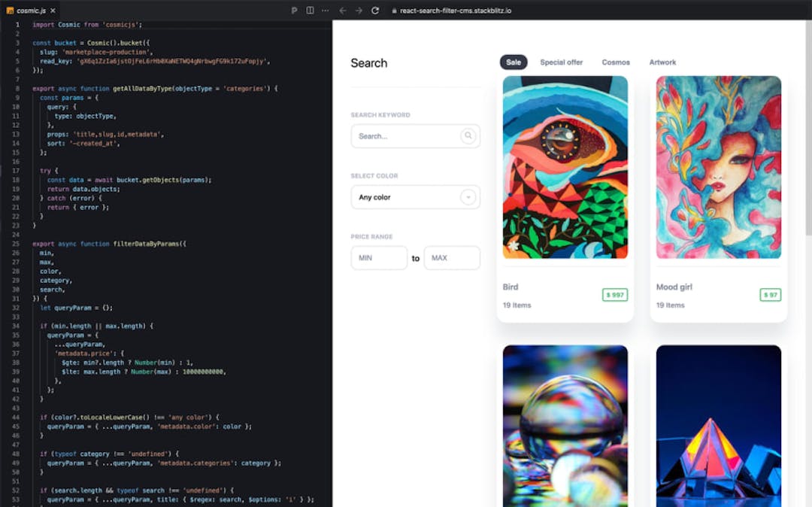Click the $997 price badge on Bird
Screen dimensions: 812x507
[x=615, y=295]
